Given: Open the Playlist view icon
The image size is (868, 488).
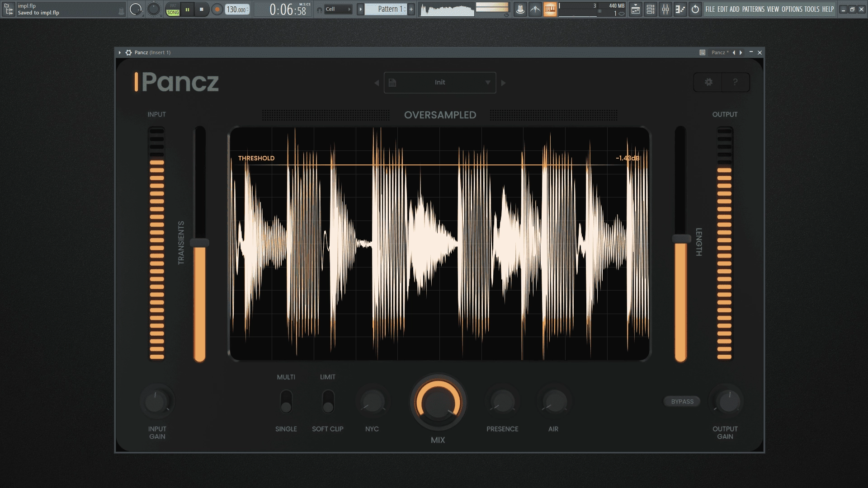Looking at the screenshot, I should [x=635, y=9].
